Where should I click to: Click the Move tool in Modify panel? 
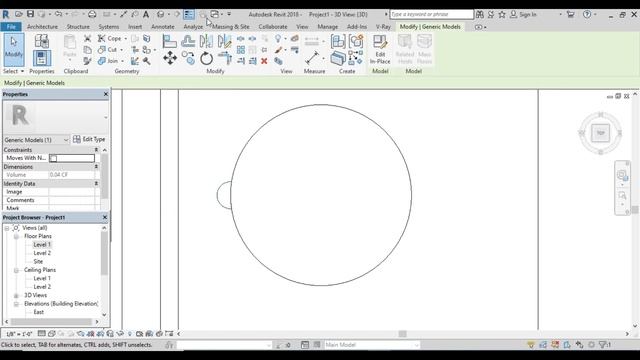coord(170,58)
